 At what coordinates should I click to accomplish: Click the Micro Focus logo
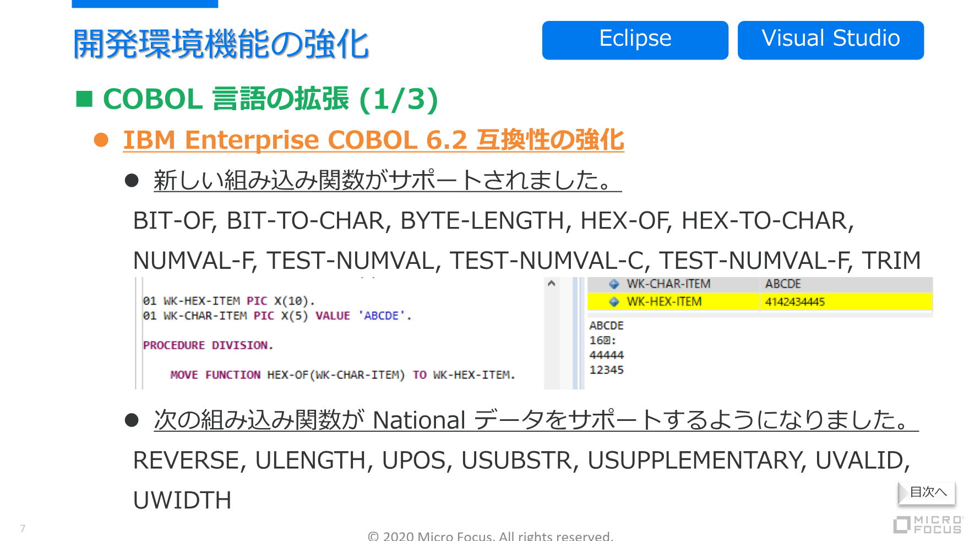click(x=928, y=524)
